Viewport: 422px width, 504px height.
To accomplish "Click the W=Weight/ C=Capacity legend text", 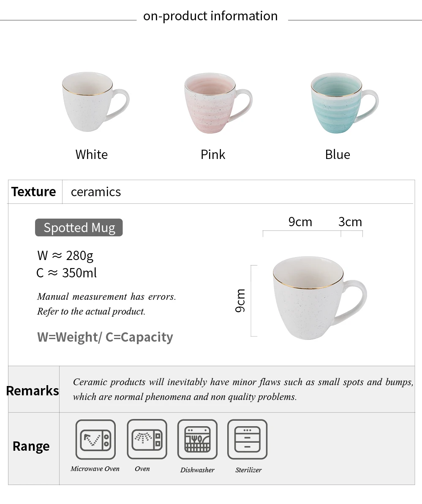I will [x=105, y=337].
